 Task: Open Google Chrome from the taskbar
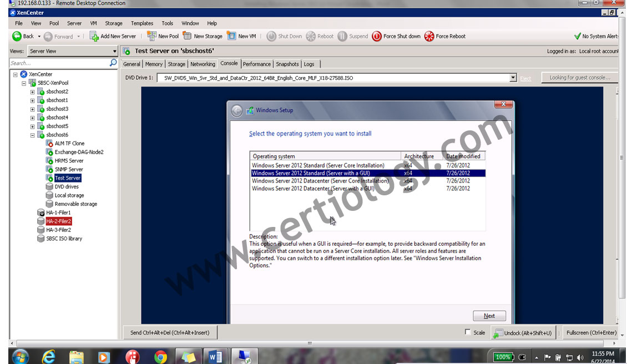[160, 356]
